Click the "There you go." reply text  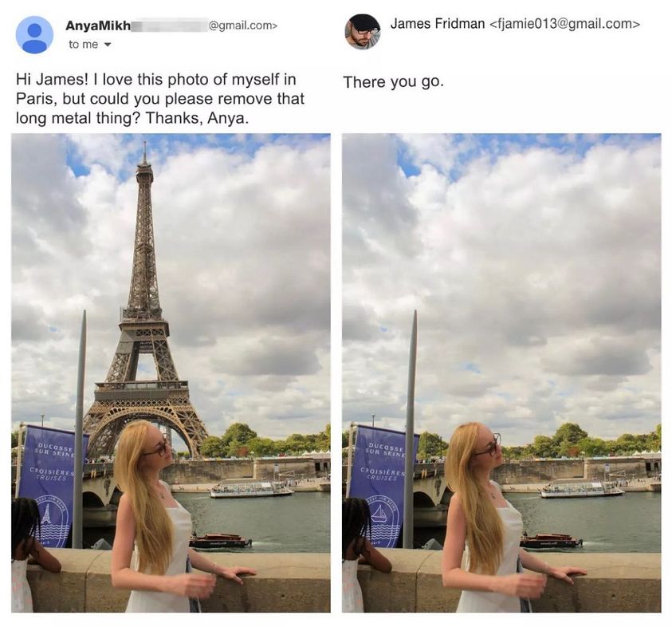tap(394, 81)
